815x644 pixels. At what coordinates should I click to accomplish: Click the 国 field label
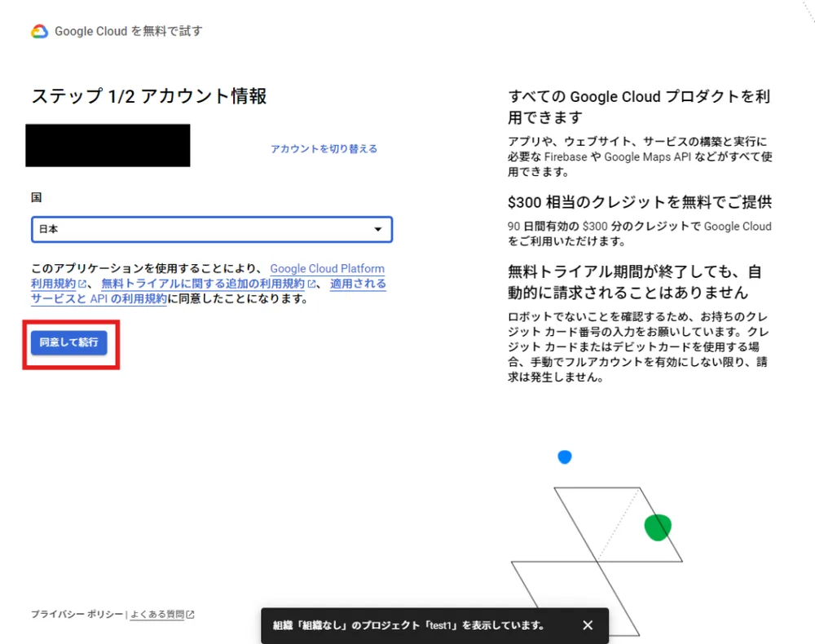pos(37,197)
